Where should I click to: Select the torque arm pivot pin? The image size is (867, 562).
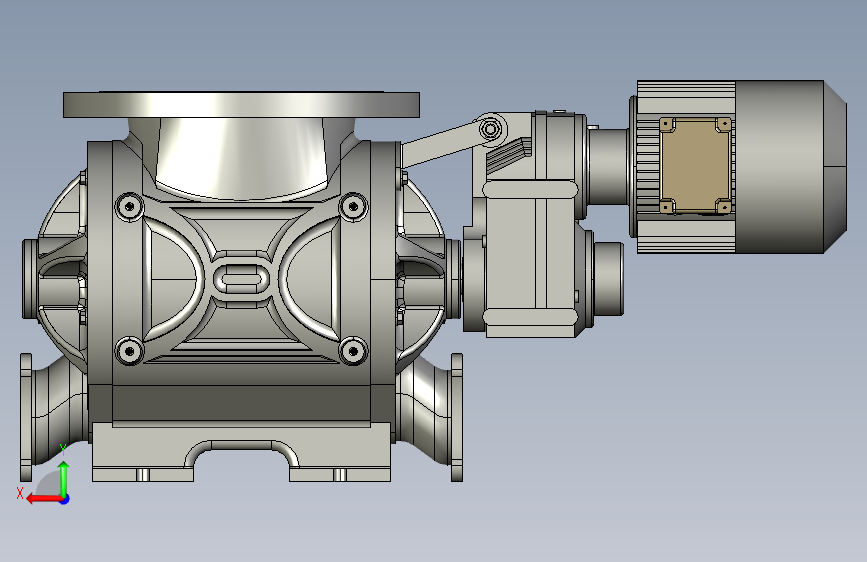click(x=490, y=130)
